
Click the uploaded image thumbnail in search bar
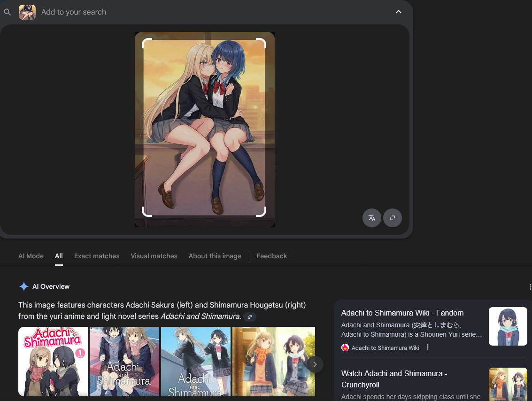27,12
